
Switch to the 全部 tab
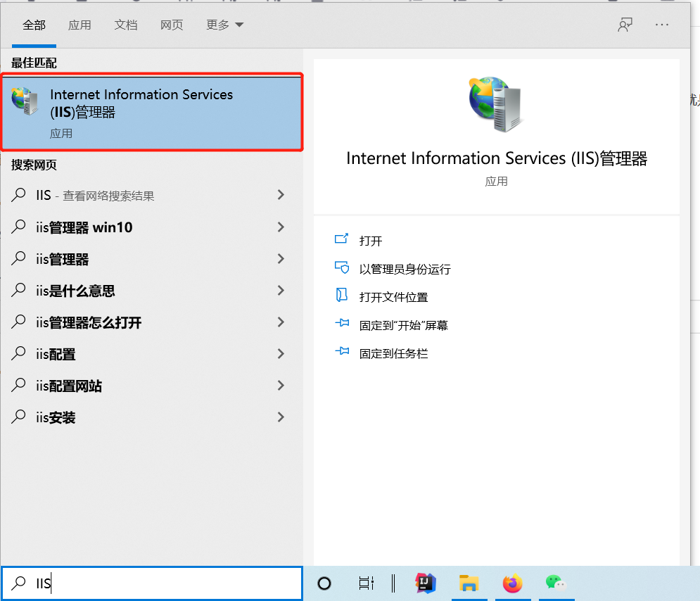pyautogui.click(x=34, y=25)
